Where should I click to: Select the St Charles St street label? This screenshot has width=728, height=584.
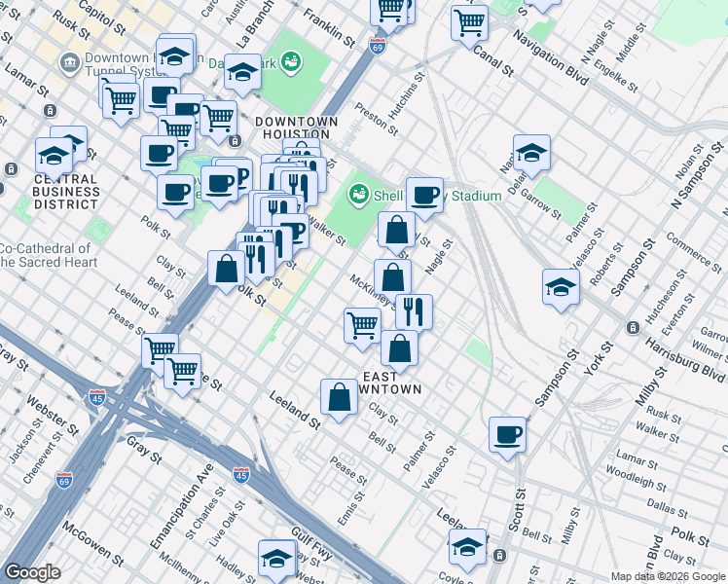coord(204,513)
